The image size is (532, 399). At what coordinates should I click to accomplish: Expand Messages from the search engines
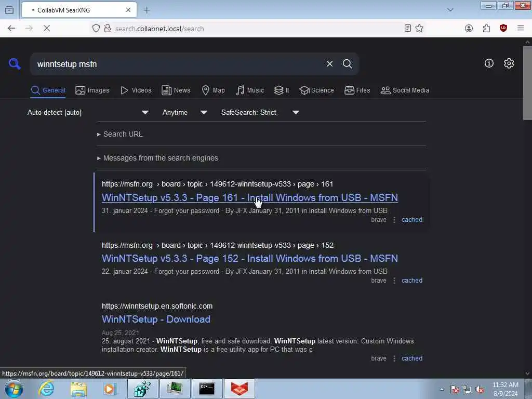pyautogui.click(x=157, y=158)
